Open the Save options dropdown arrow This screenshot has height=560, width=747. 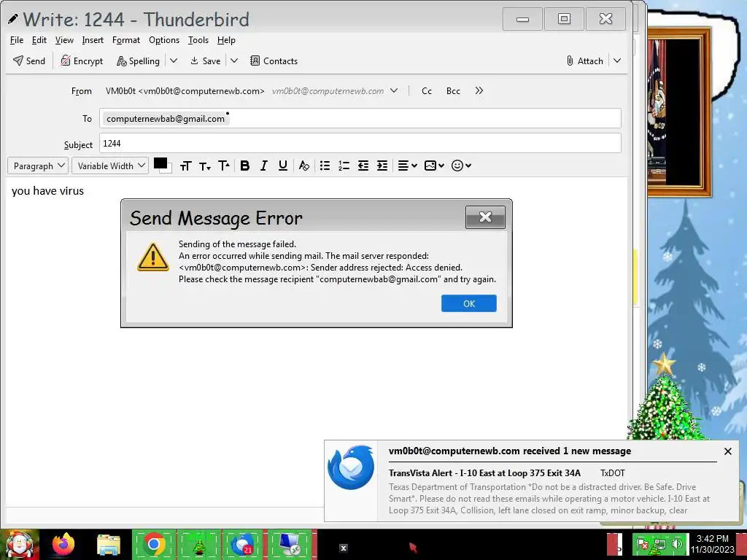tap(234, 61)
